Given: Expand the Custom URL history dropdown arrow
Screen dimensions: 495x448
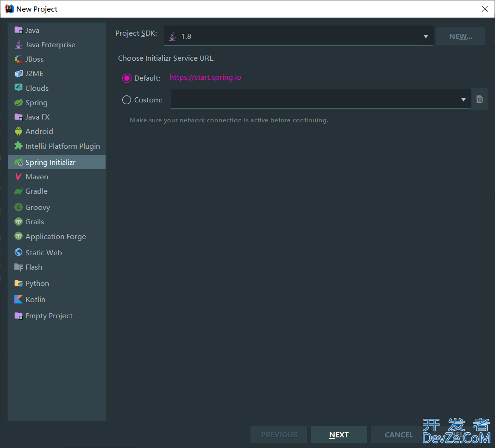Looking at the screenshot, I should (463, 100).
